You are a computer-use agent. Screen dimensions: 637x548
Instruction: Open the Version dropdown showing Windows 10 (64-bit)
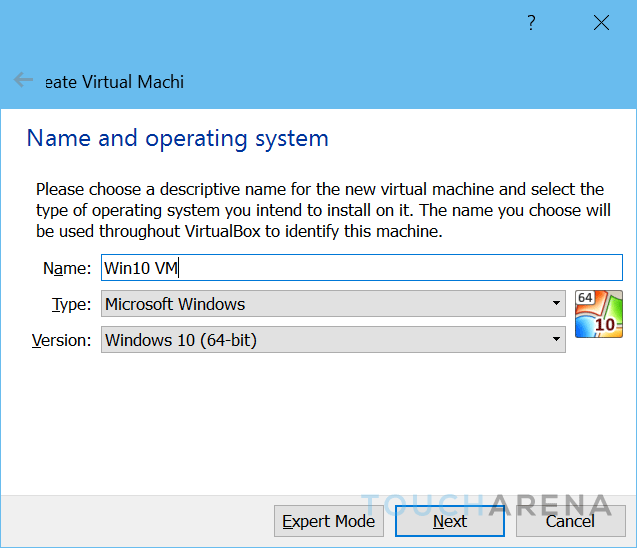pyautogui.click(x=333, y=340)
